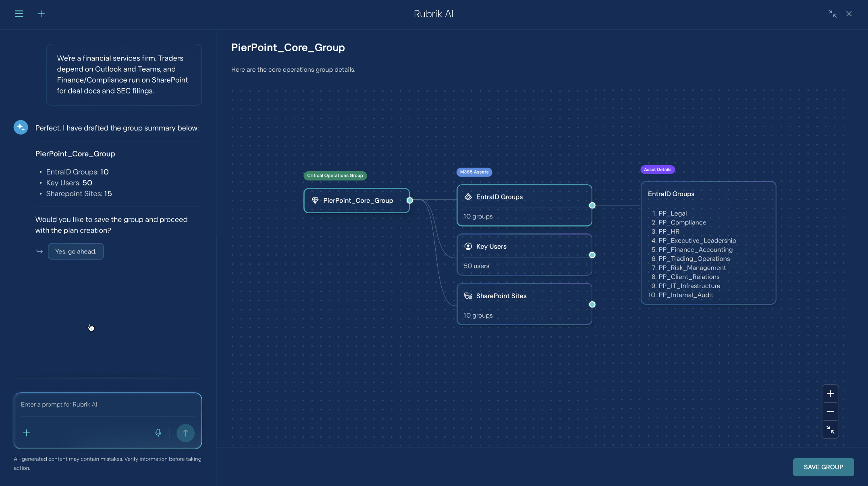Click the '10 groups' count under EntraID Groups
Image resolution: width=868 pixels, height=486 pixels.
click(478, 216)
